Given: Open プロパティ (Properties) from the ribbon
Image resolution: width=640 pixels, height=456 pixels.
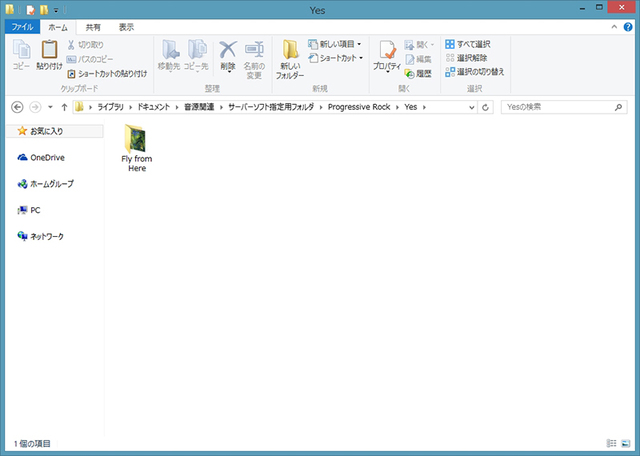Looking at the screenshot, I should tap(387, 56).
